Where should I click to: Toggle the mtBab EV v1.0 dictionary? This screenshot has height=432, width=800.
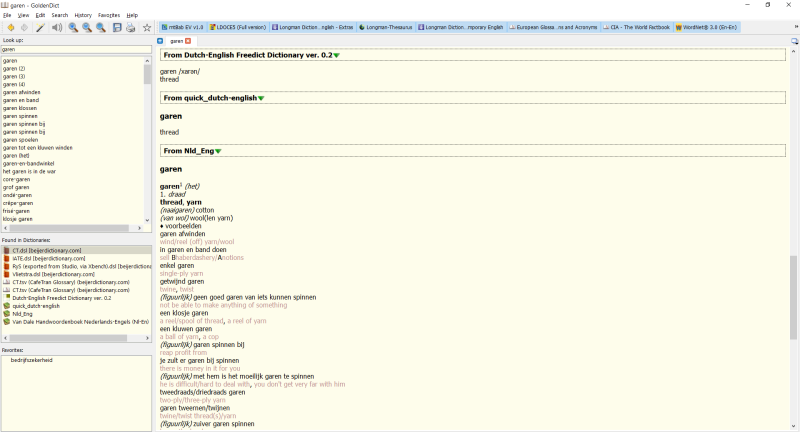[182, 27]
